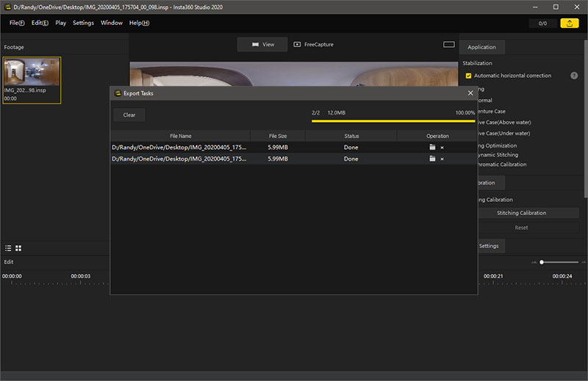Click the 0/0 task counter
This screenshot has height=381, width=588.
[x=542, y=23]
